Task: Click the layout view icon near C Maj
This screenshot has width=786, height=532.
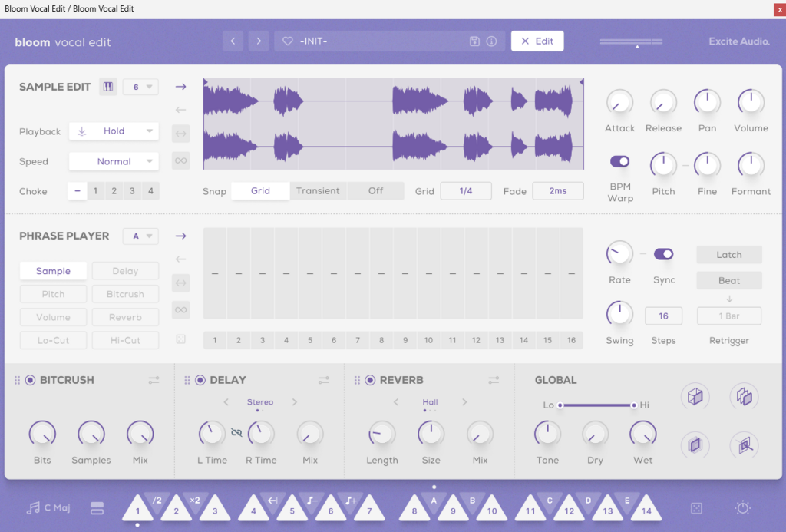Action: [x=97, y=508]
